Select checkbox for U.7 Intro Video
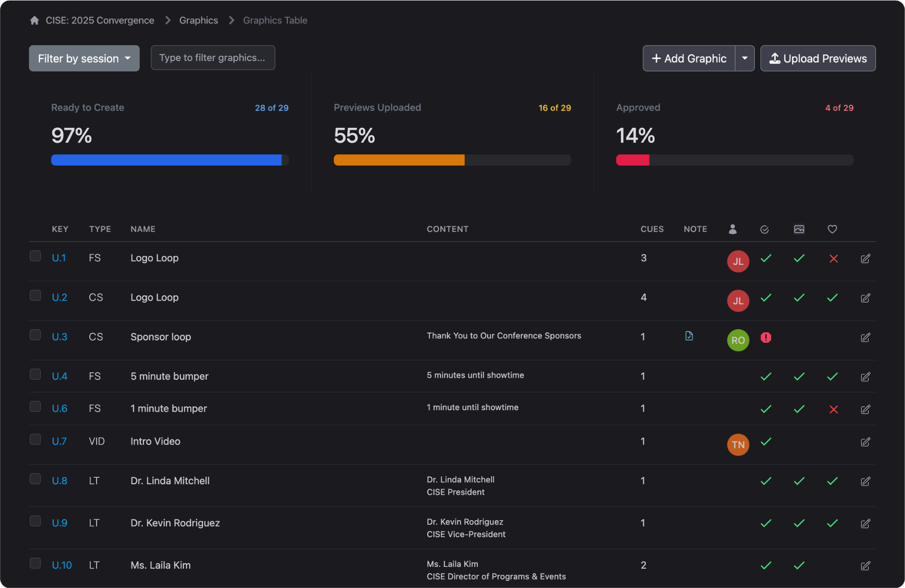This screenshot has height=588, width=905. 35,439
